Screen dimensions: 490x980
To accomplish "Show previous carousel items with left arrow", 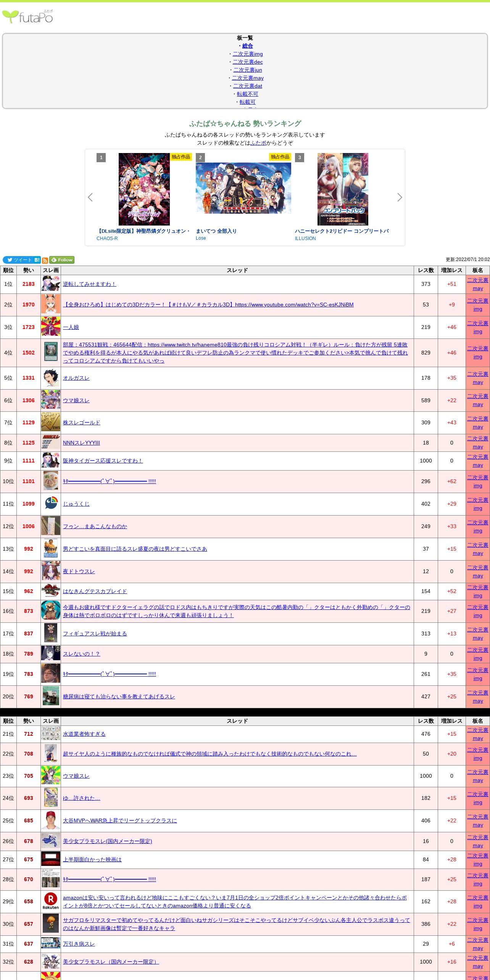I will click(x=90, y=197).
